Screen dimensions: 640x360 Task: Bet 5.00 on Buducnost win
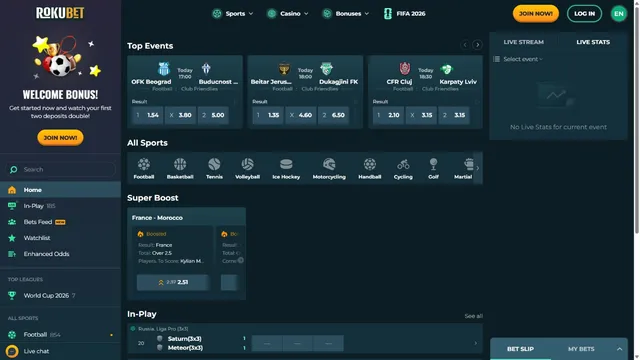coord(213,115)
